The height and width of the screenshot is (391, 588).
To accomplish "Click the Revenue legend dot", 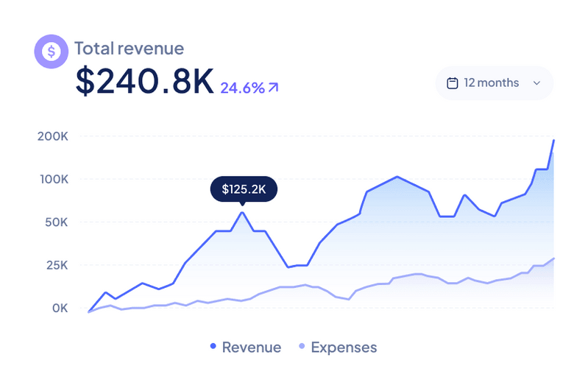I will 213,347.
